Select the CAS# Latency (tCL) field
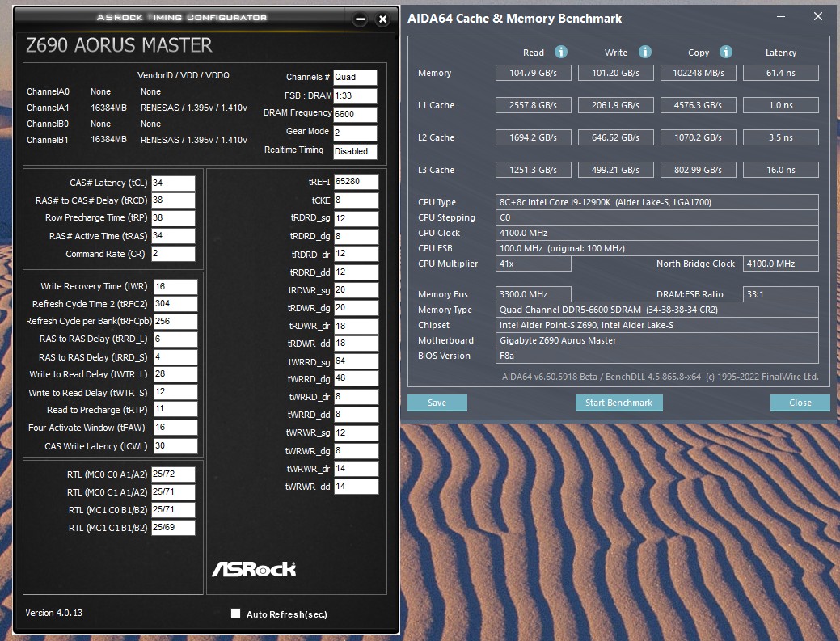Screen dimensions: 840x641 point(173,183)
